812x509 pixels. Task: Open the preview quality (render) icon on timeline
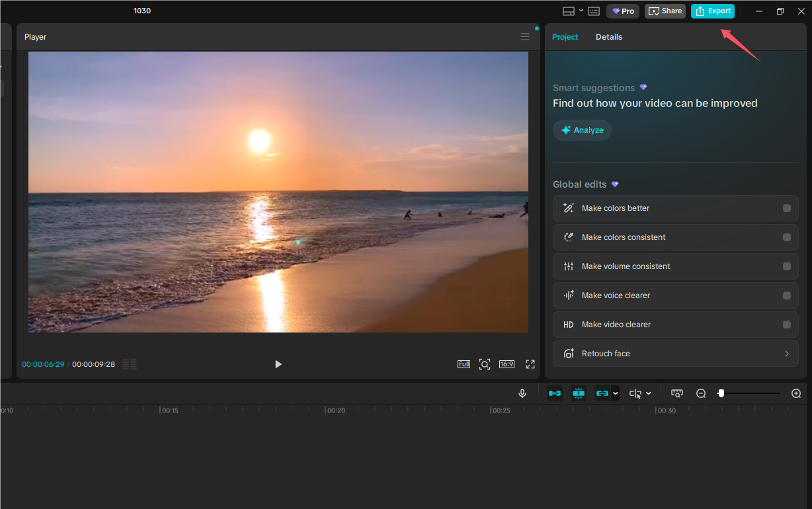point(677,393)
